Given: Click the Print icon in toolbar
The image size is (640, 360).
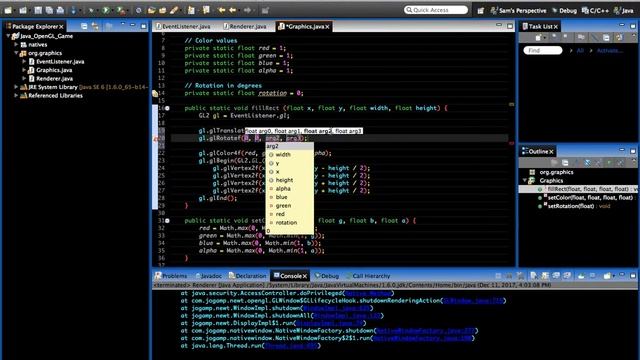Looking at the screenshot, I should tap(60, 10).
